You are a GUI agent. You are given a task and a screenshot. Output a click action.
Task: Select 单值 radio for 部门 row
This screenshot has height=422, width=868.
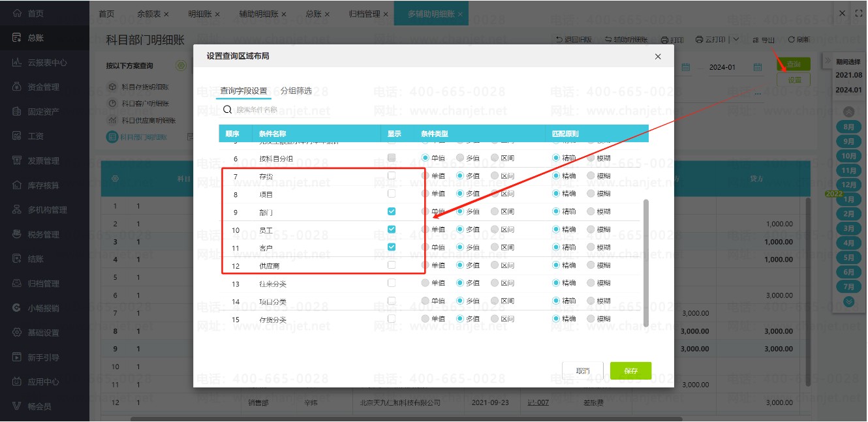tap(426, 211)
